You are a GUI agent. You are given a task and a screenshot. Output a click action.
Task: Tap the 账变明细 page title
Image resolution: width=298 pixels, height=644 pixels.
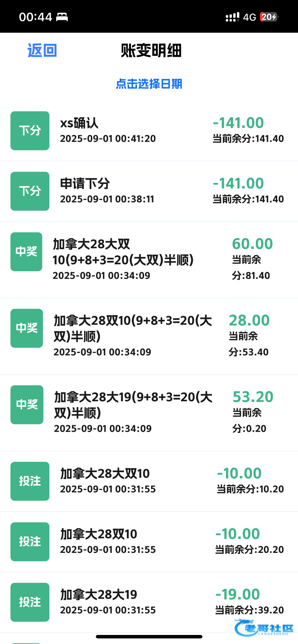click(151, 50)
